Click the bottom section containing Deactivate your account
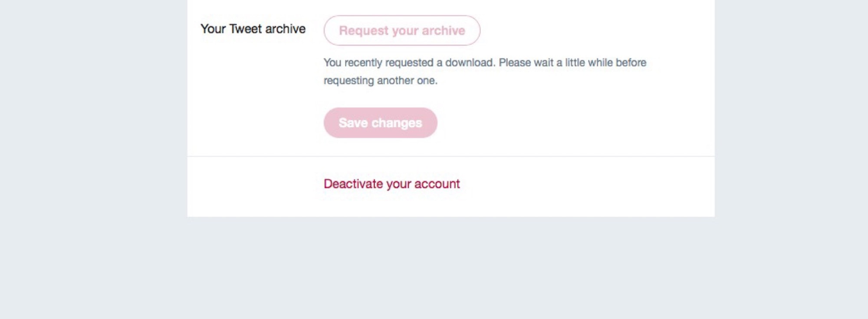This screenshot has width=868, height=319. pyautogui.click(x=434, y=186)
